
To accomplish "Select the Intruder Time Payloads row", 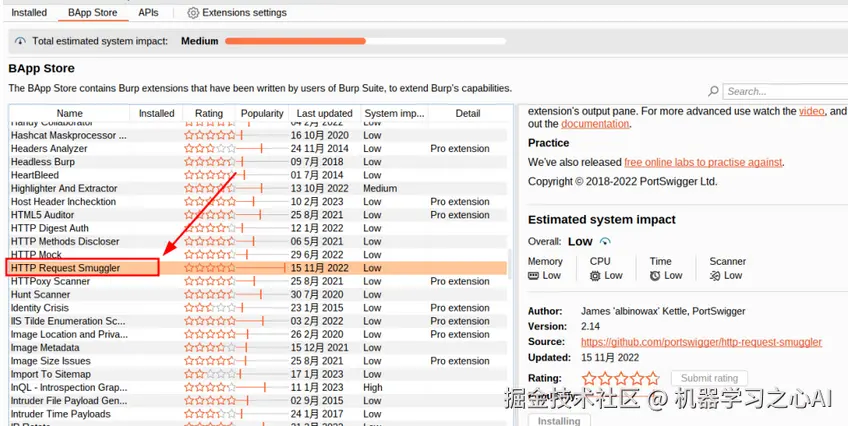I will point(258,414).
